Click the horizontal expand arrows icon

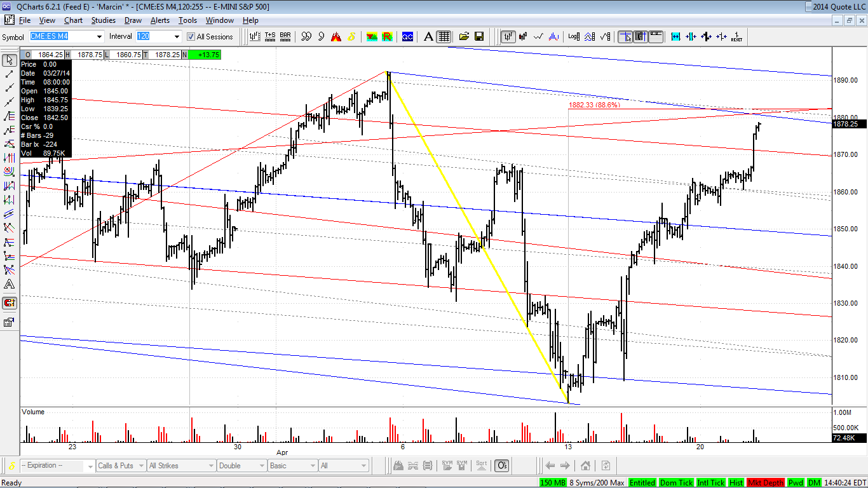pos(675,37)
